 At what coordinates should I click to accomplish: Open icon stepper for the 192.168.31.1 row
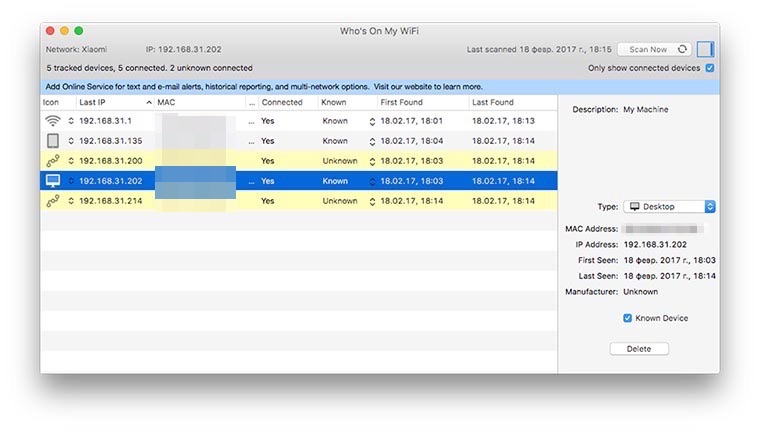(x=71, y=120)
